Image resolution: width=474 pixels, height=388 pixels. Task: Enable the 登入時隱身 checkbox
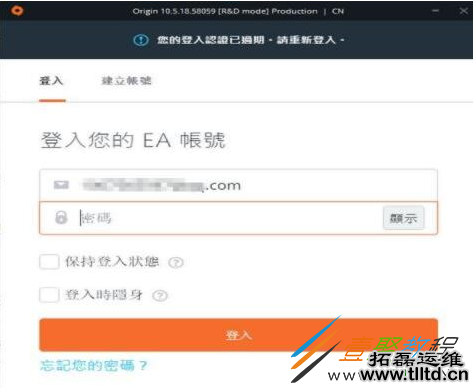pyautogui.click(x=49, y=295)
